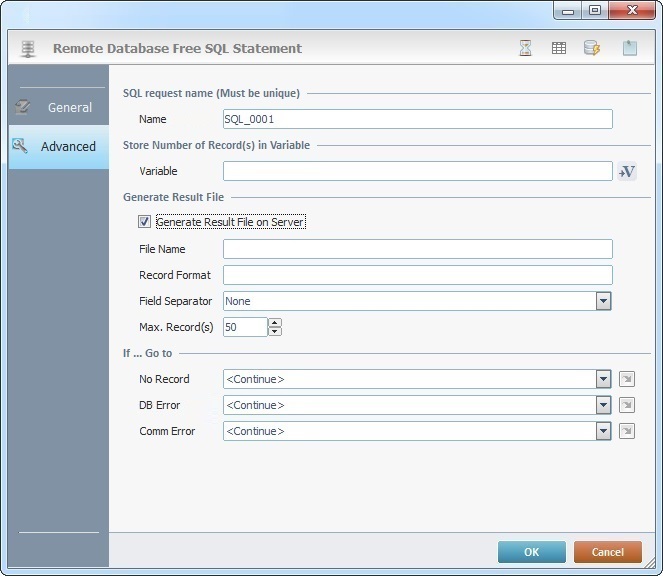The height and width of the screenshot is (576, 663).
Task: Increase Max. Record(s) with up arrow
Action: [275, 323]
